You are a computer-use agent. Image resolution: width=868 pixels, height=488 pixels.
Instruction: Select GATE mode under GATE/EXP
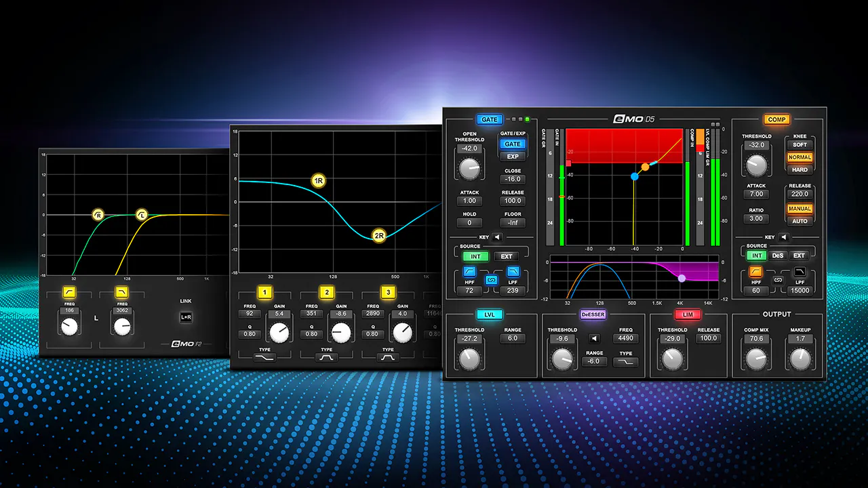[513, 144]
